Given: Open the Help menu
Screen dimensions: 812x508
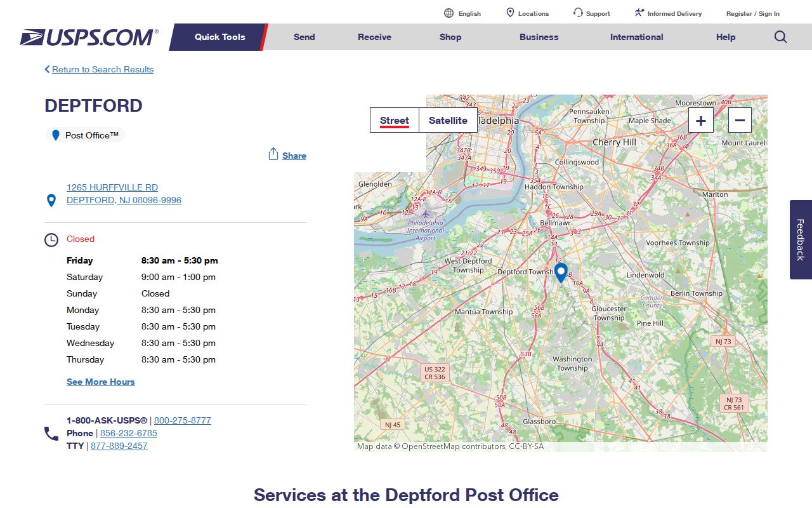Looking at the screenshot, I should [x=726, y=37].
